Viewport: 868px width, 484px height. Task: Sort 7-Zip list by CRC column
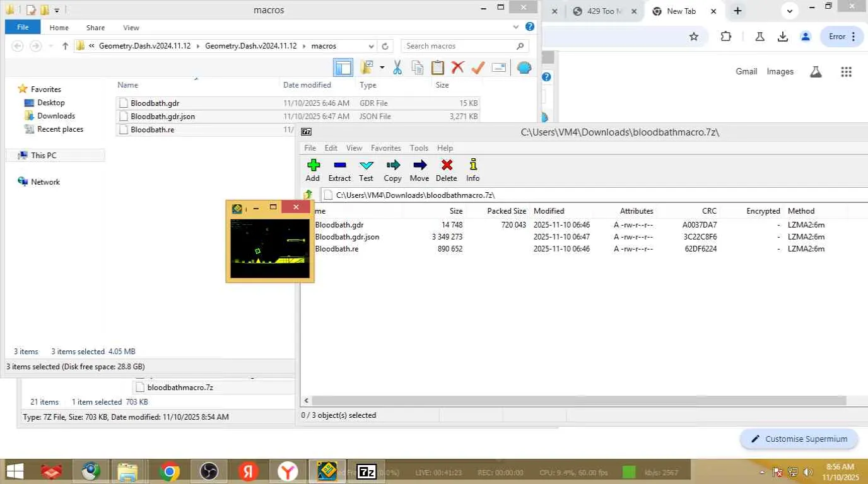point(709,211)
